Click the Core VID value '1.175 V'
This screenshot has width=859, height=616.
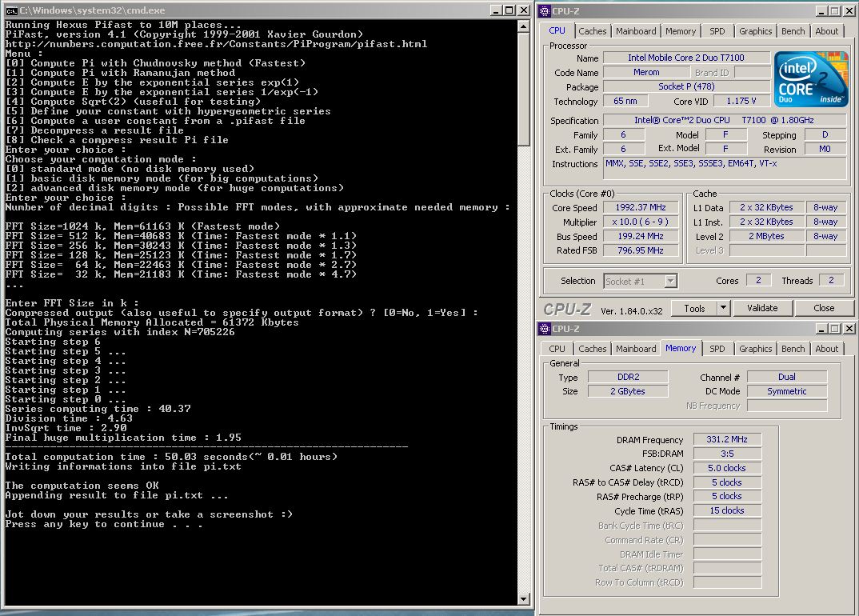[741, 101]
